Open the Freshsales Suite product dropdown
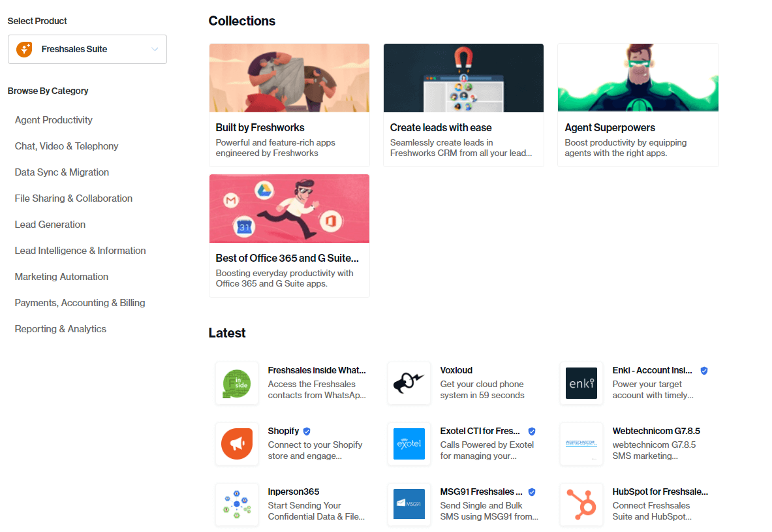This screenshot has height=532, width=772. [87, 49]
